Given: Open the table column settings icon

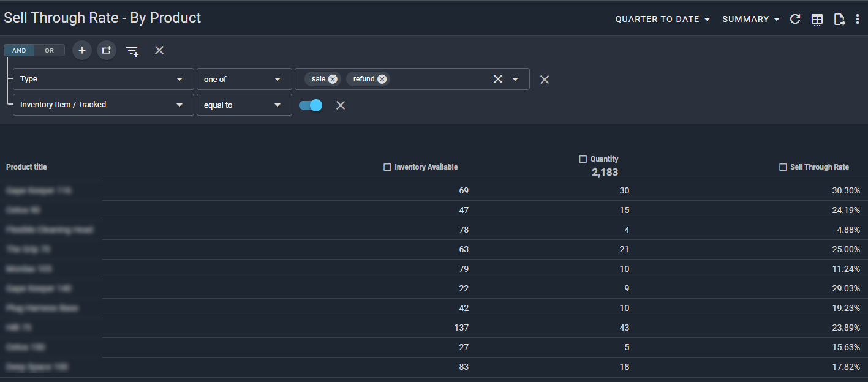Looking at the screenshot, I should 817,20.
